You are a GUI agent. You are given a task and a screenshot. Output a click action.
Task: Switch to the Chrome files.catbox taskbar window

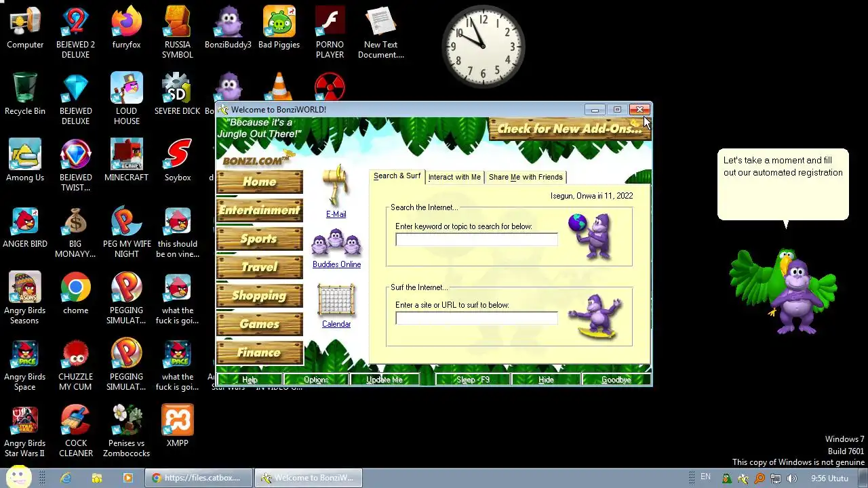(198, 478)
